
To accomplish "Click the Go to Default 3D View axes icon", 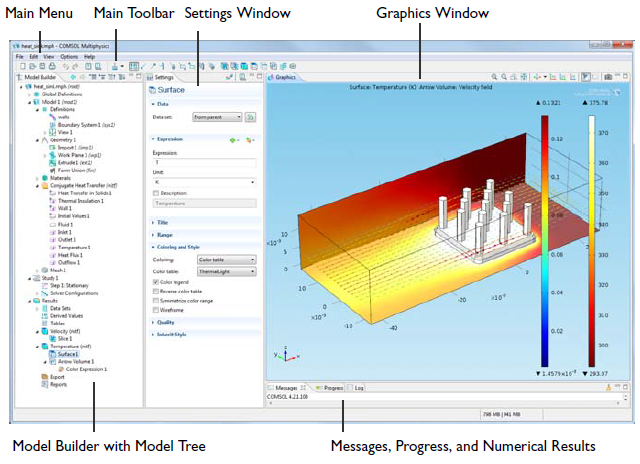I will click(537, 77).
